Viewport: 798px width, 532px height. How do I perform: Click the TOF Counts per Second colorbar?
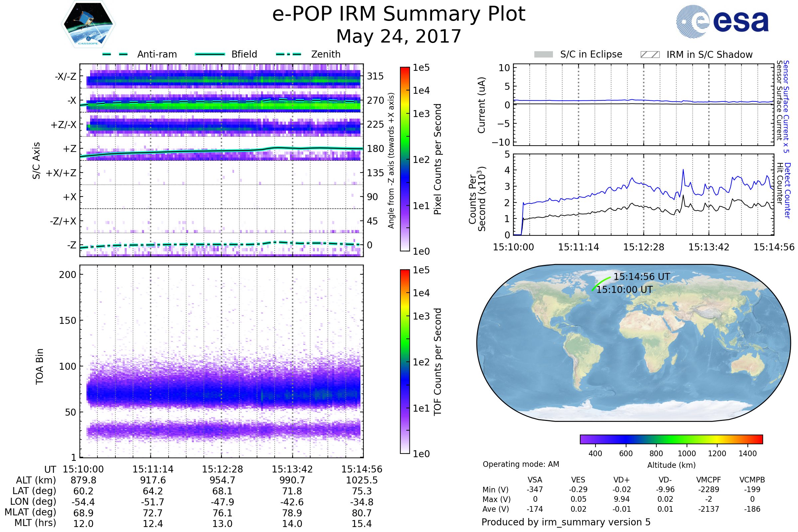(405, 362)
